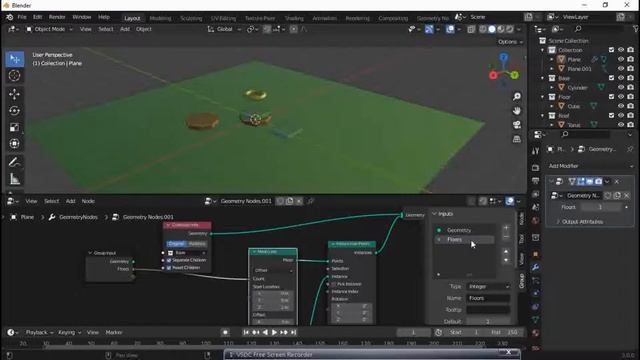
Task: Toggle the Base collection checkbox
Action: click(x=611, y=78)
